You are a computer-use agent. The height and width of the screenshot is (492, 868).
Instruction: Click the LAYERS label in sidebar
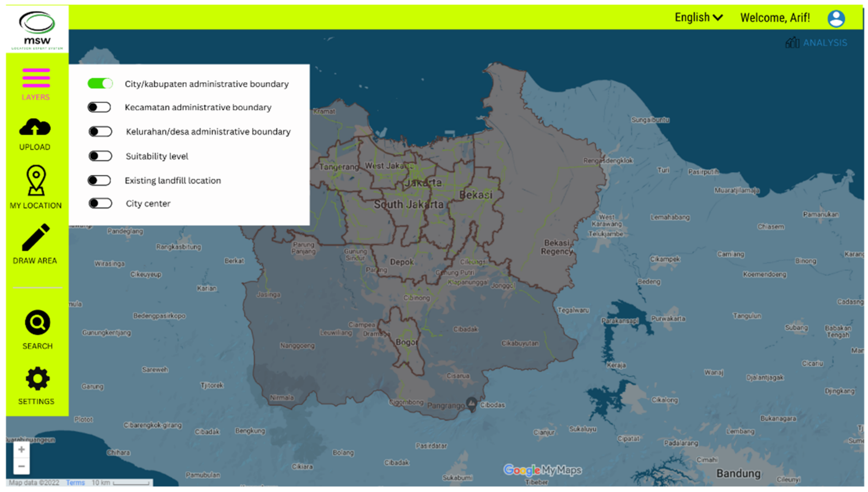36,97
